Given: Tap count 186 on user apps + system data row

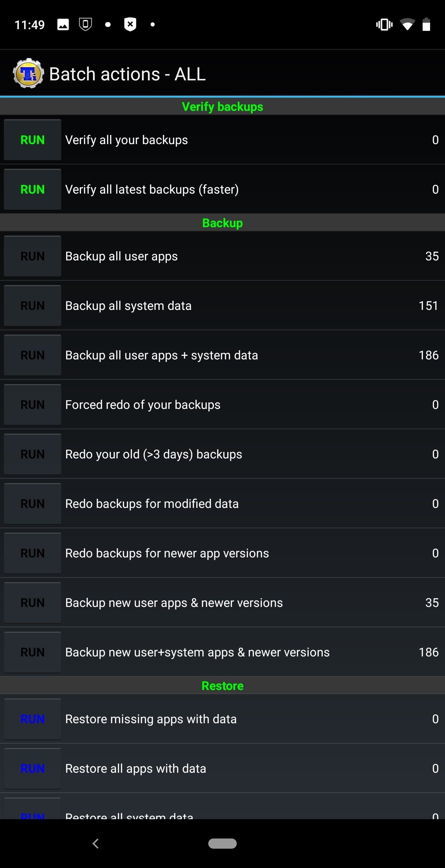Looking at the screenshot, I should pyautogui.click(x=428, y=355).
